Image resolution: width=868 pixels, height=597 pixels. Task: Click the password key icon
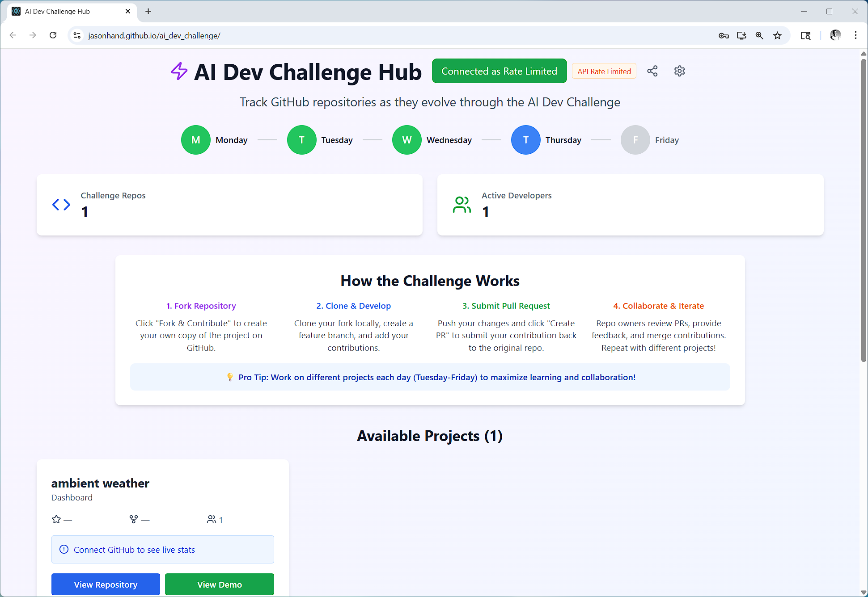724,36
